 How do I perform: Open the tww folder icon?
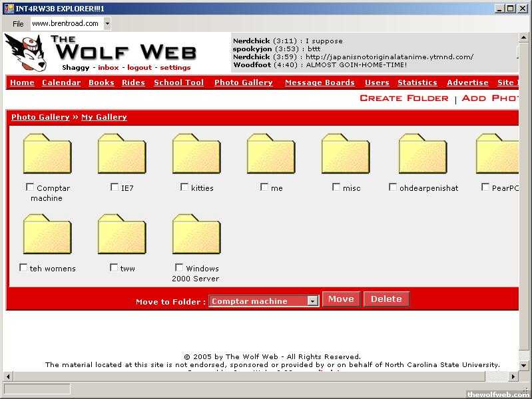(121, 235)
